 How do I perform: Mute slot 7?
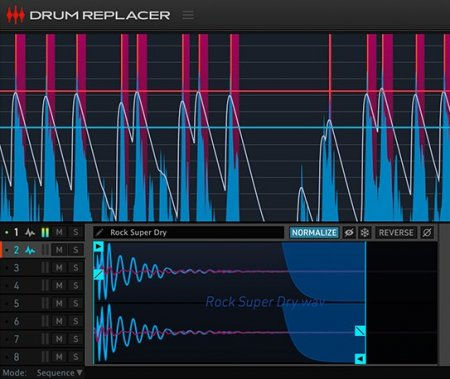(x=59, y=339)
